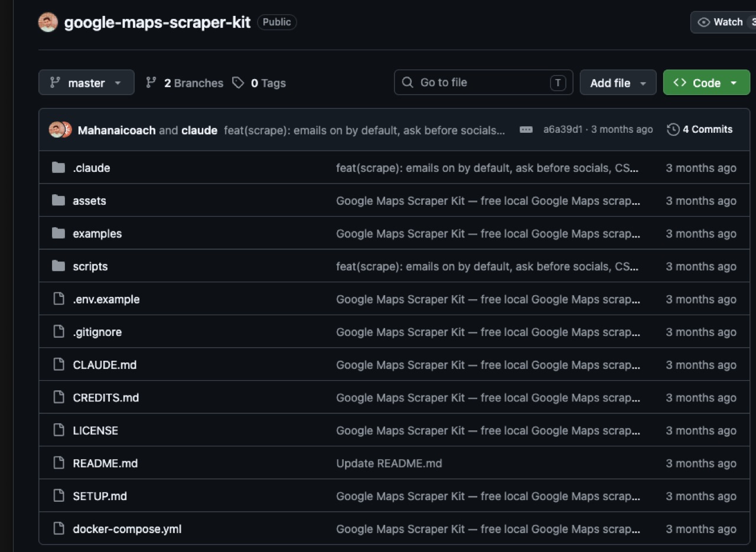This screenshot has height=552, width=756.
Task: Click the .gitignore file icon
Action: point(58,332)
